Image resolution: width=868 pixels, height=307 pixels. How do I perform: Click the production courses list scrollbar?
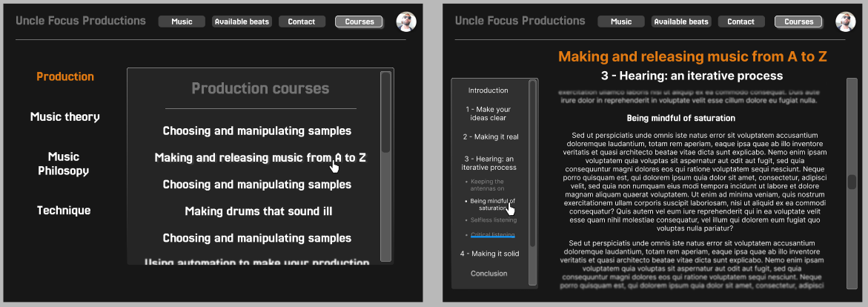tap(386, 166)
